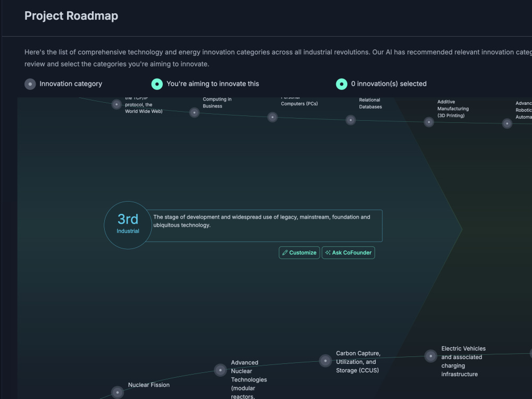Click the Electric Vehicles label text
This screenshot has height=399, width=532.
pos(463,361)
